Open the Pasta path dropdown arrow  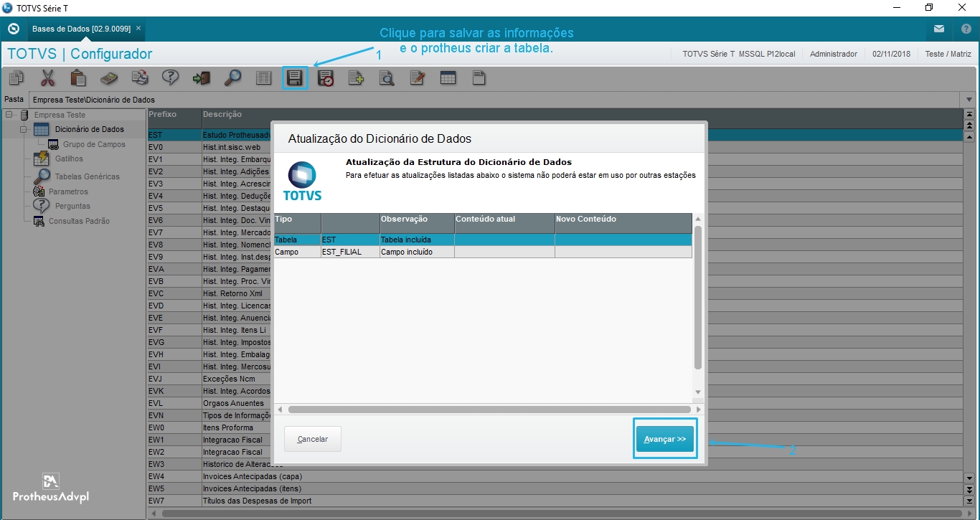[x=970, y=100]
